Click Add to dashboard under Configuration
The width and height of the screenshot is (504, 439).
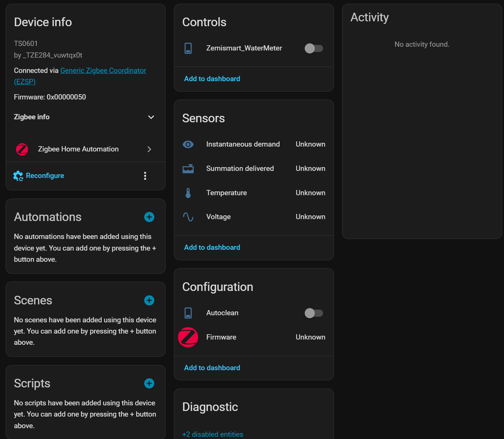[212, 368]
